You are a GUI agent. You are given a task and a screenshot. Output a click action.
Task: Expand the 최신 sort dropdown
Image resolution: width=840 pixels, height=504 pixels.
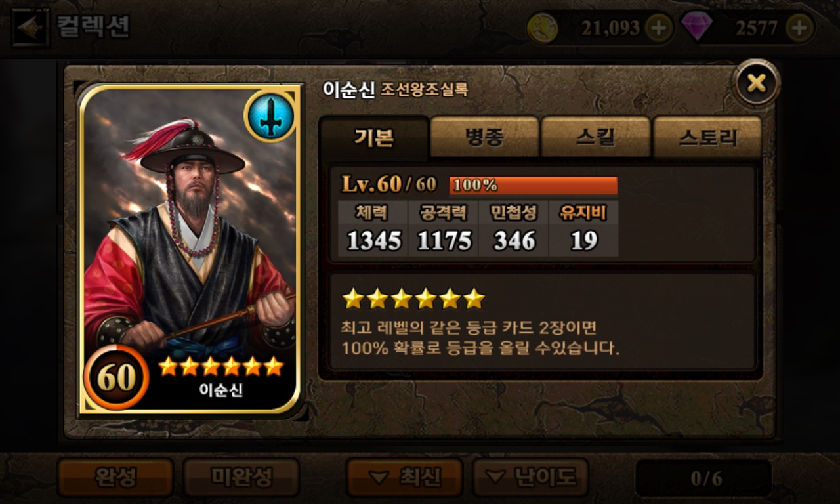click(x=404, y=476)
